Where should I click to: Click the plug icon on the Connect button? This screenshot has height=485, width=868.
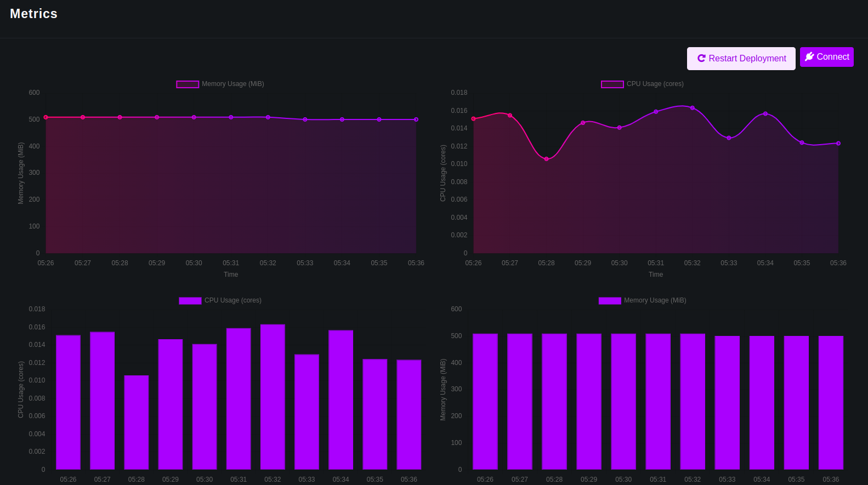coord(809,57)
